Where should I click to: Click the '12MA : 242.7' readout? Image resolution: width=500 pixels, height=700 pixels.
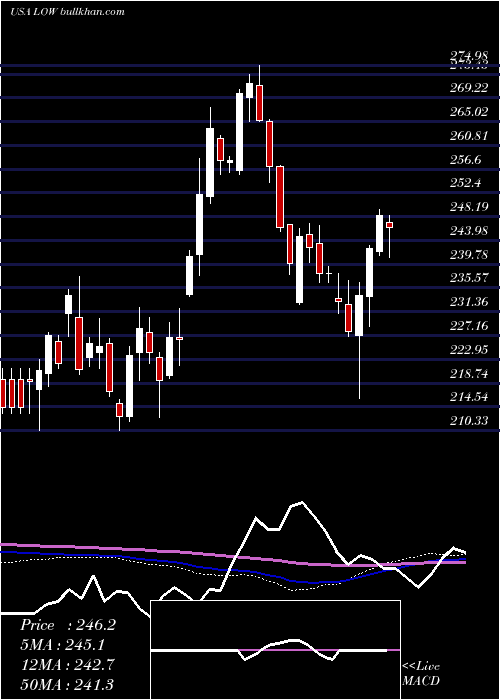point(68,665)
